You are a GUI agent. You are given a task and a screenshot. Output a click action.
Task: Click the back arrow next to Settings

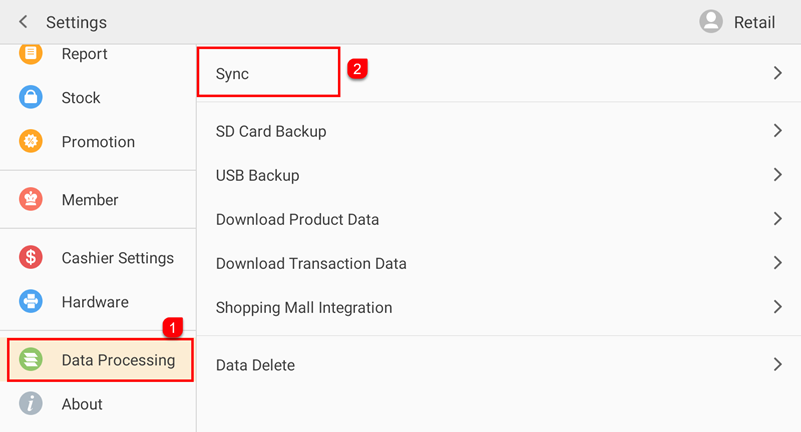point(23,22)
